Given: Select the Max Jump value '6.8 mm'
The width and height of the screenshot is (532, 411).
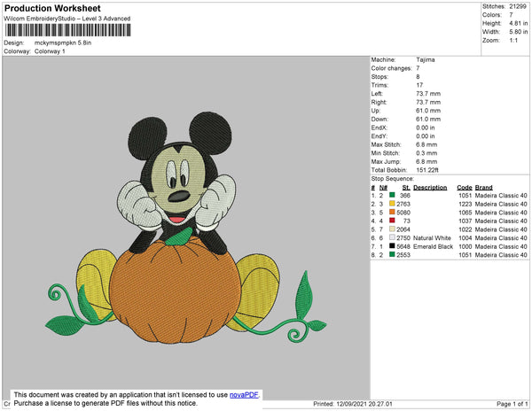Looking at the screenshot, I should tap(426, 161).
